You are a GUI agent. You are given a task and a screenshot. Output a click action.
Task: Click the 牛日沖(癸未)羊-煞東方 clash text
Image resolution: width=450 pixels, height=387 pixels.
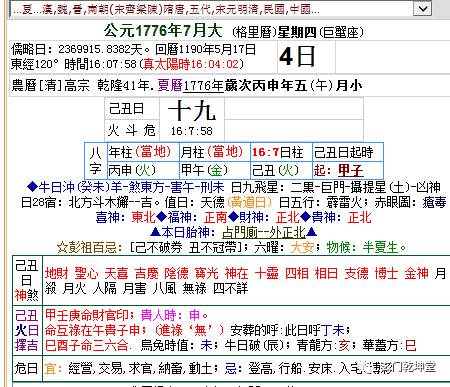[x=96, y=188]
